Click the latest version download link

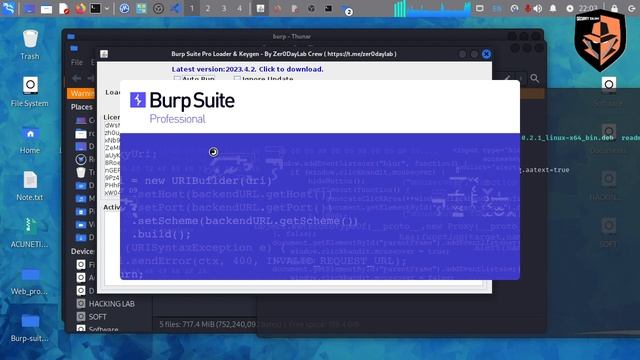[247, 69]
